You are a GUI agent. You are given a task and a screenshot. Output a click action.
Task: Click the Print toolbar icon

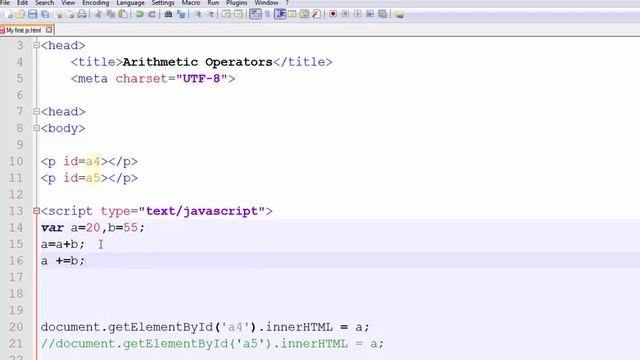click(82, 15)
